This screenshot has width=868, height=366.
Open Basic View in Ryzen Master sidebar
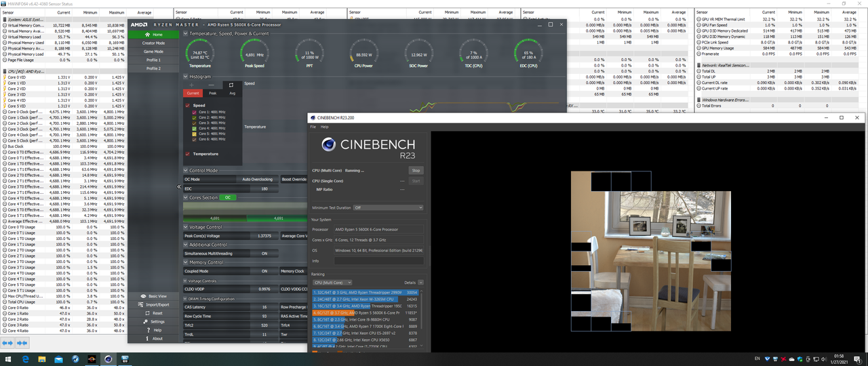point(153,296)
